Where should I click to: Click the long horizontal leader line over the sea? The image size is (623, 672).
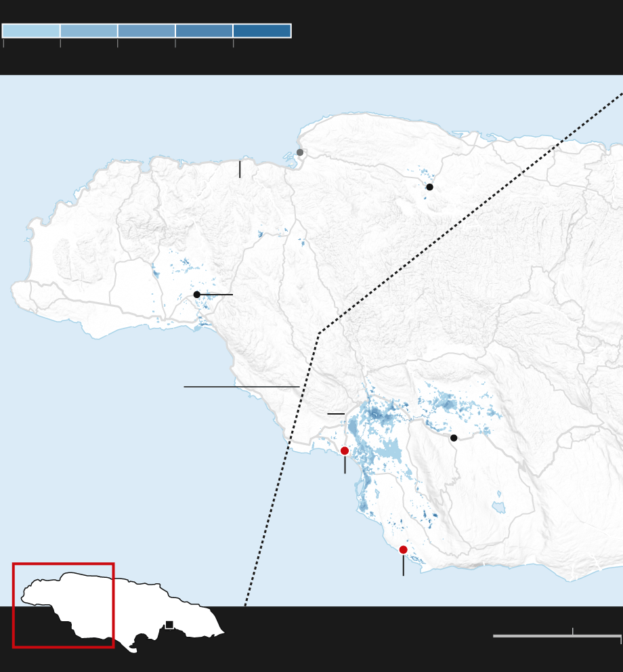click(241, 387)
